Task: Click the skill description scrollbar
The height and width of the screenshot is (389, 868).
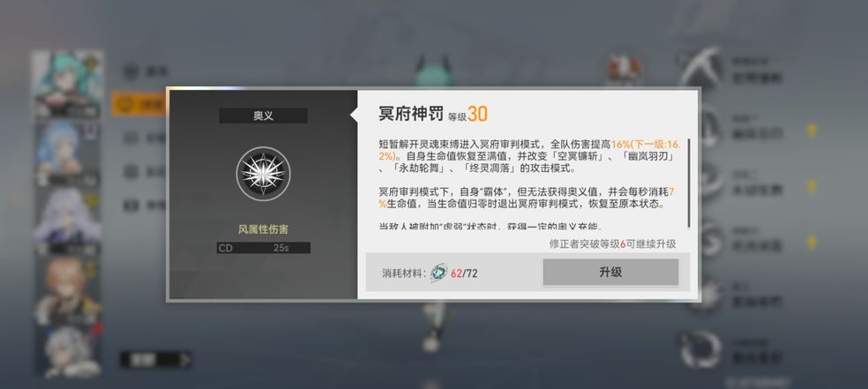Action: (x=689, y=183)
